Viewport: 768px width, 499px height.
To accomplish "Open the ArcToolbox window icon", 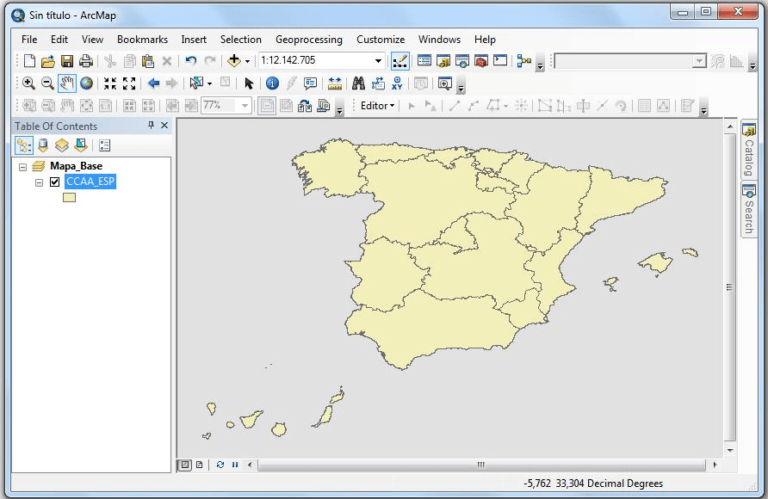I will (x=481, y=61).
